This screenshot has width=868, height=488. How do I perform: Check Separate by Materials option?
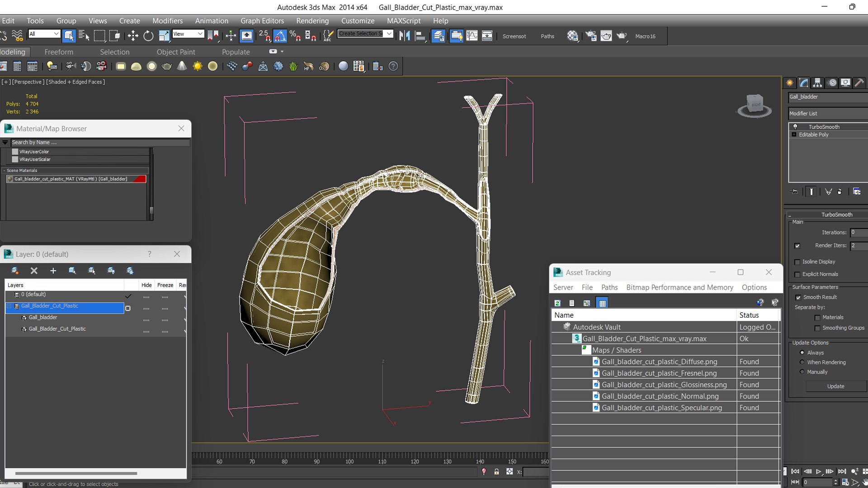click(817, 318)
